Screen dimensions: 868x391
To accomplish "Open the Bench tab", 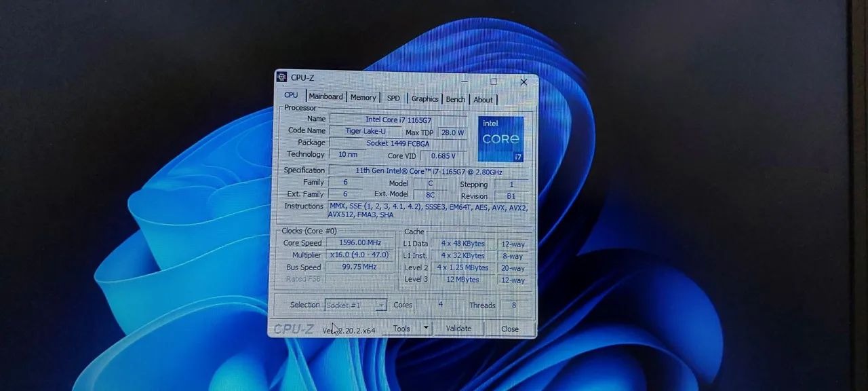I will (x=456, y=99).
